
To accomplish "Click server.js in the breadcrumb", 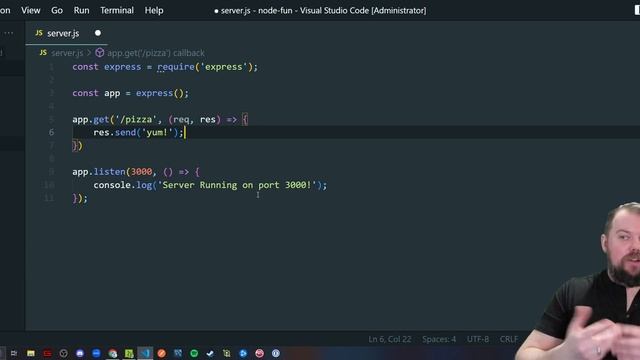I will [67, 53].
